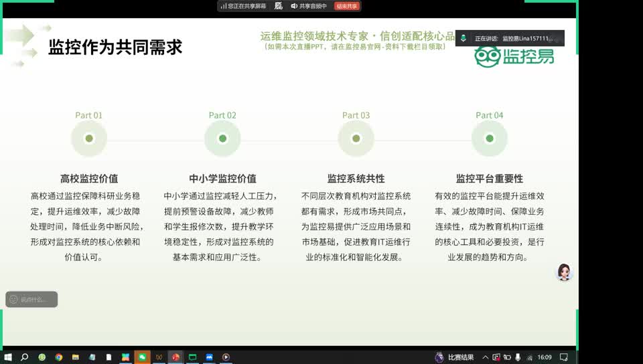643x364 pixels.
Task: Open the notification center icon
Action: [564, 357]
